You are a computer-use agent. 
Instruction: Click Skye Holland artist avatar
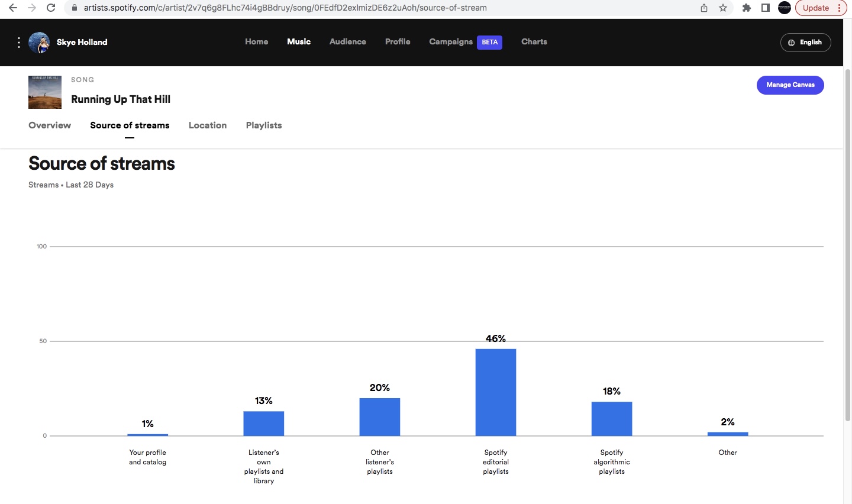(39, 43)
